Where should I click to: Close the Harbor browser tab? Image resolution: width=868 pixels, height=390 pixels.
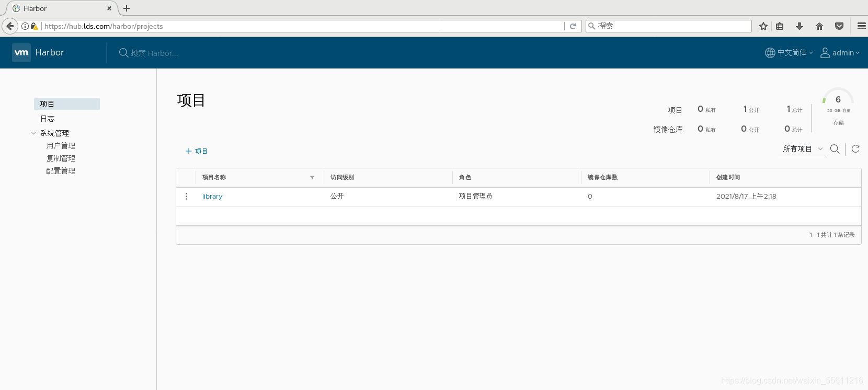(x=109, y=8)
